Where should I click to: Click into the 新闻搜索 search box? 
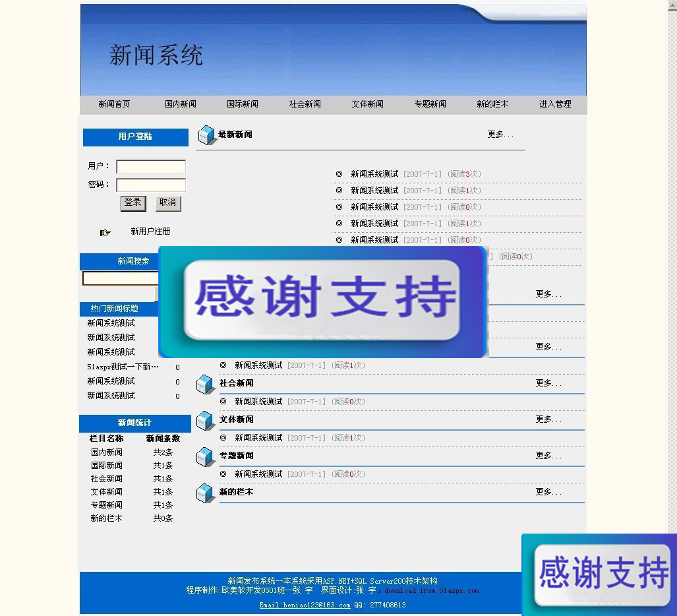click(x=121, y=278)
